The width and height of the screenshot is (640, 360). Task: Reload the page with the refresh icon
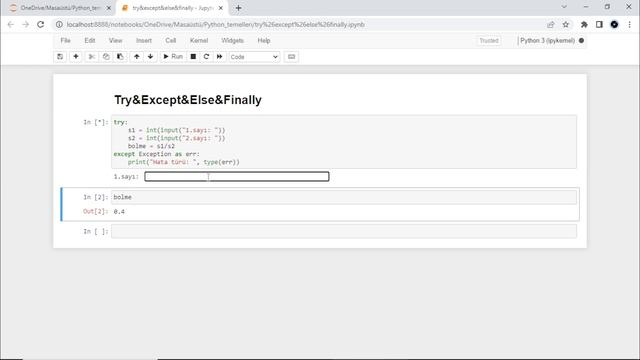[x=40, y=24]
